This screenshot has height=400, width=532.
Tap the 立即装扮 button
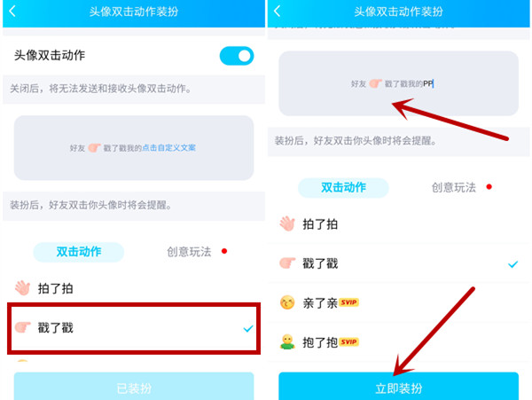pos(399,386)
